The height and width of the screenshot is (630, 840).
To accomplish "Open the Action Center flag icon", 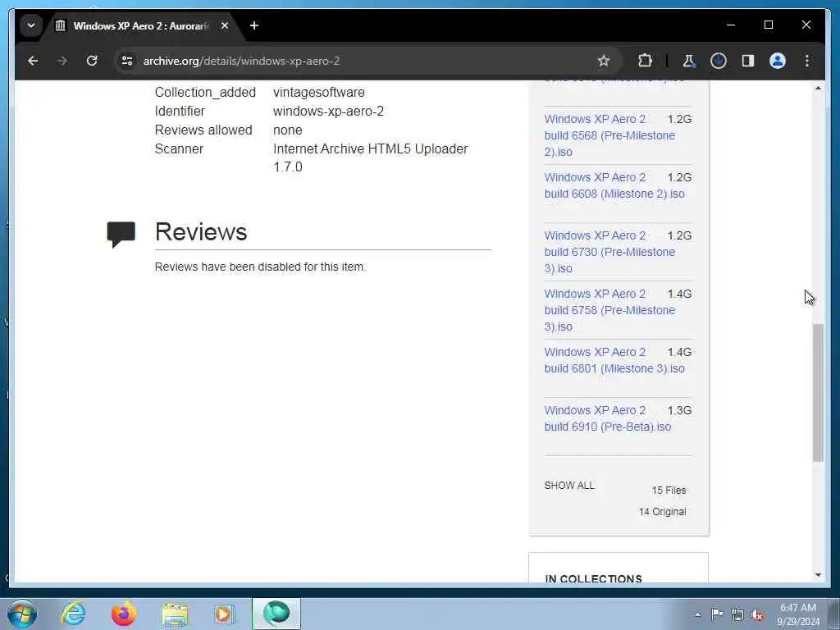I will click(x=717, y=614).
